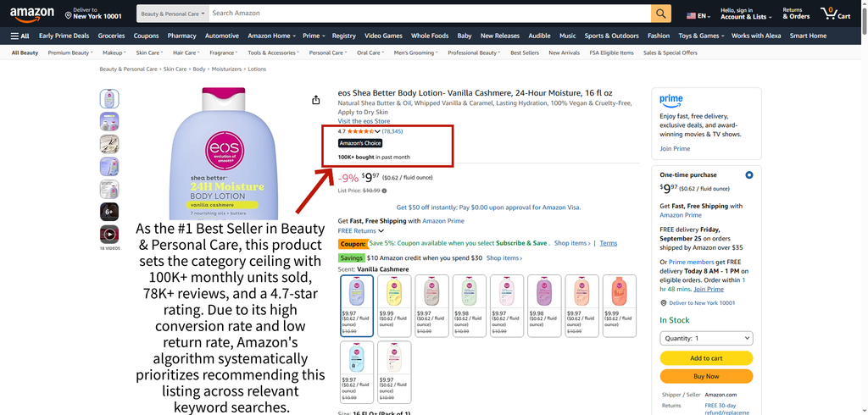This screenshot has width=868, height=415.
Task: Open the 6+ more images thumbnail
Action: pos(109,212)
